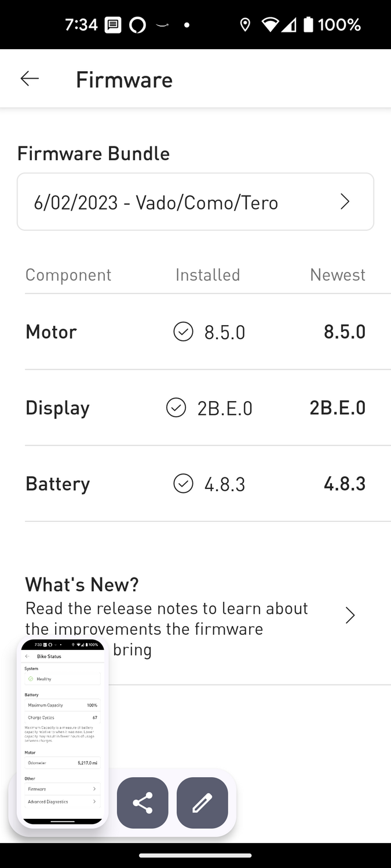Image resolution: width=391 pixels, height=868 pixels.
Task: Tap the pencil edit icon on the screenshot toolbar
Action: click(x=202, y=803)
